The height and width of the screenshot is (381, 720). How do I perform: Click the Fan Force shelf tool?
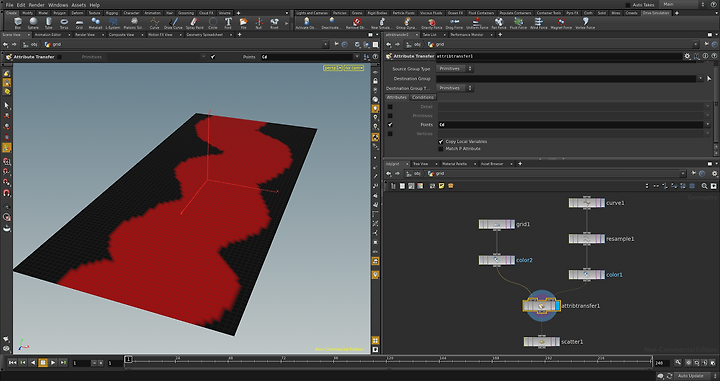click(x=499, y=23)
